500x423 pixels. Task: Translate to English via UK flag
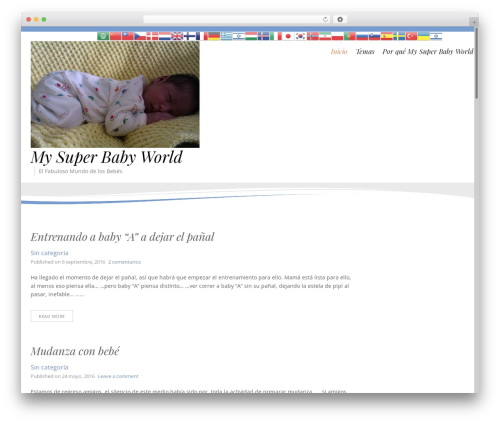pyautogui.click(x=177, y=36)
